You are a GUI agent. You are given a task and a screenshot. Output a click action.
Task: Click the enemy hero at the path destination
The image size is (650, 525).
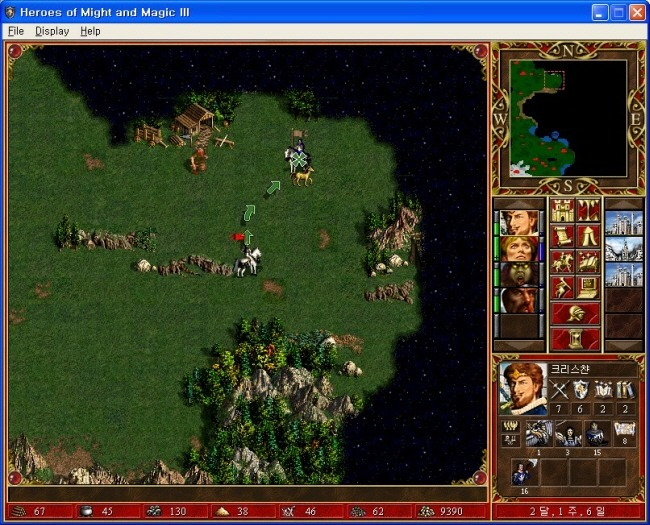[297, 154]
